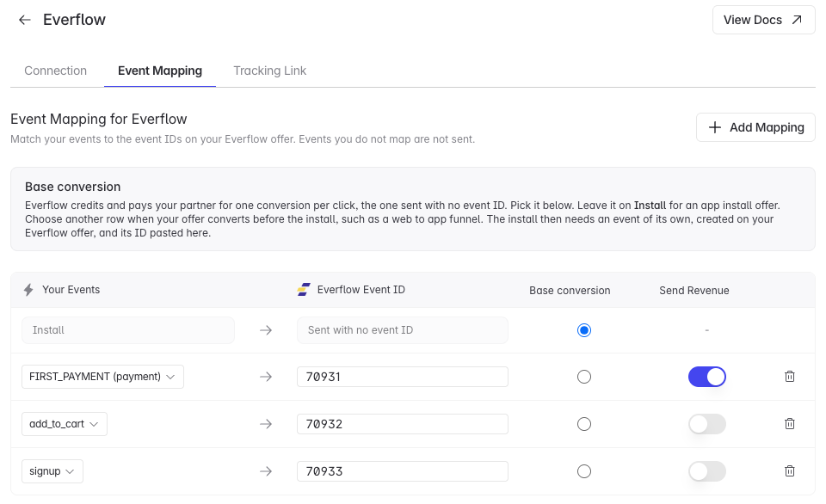Screen dimensions: 826x504
Task: Choose add_to_cart as base conversion
Action: pyautogui.click(x=583, y=424)
